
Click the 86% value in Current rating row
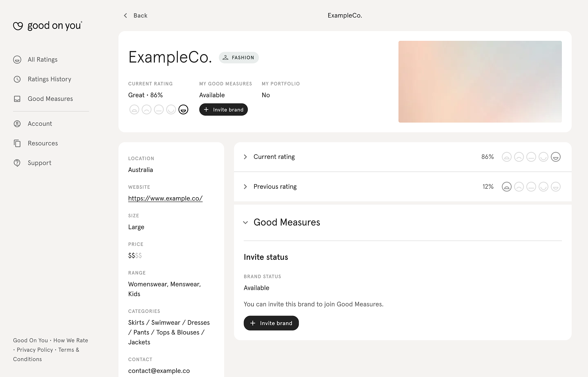(487, 157)
